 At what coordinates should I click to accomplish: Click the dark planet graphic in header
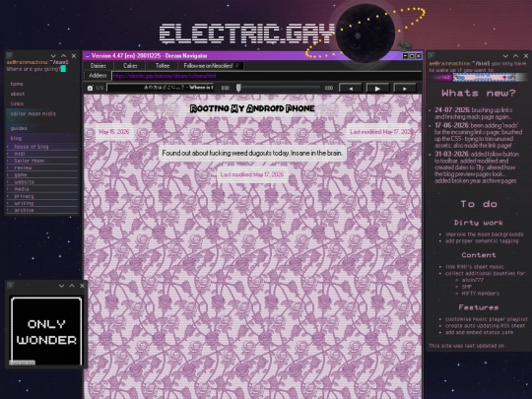pos(366,33)
